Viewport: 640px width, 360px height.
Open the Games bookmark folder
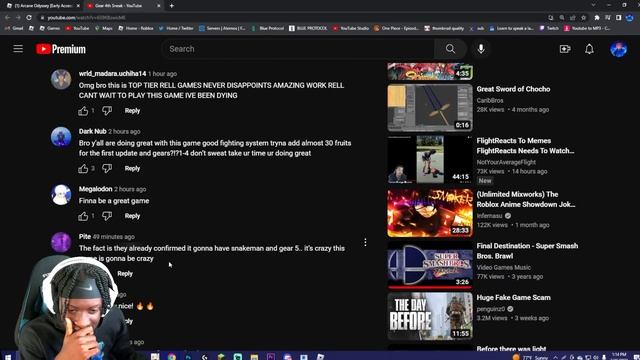(50, 28)
